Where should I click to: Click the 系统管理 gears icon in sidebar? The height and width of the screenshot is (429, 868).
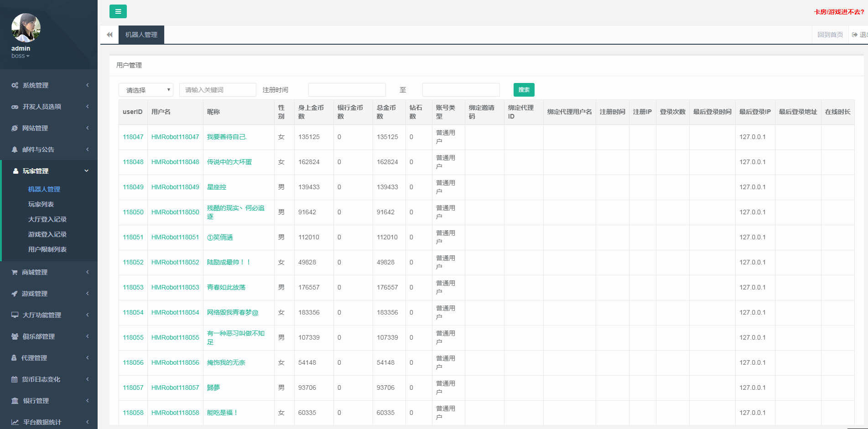tap(15, 85)
